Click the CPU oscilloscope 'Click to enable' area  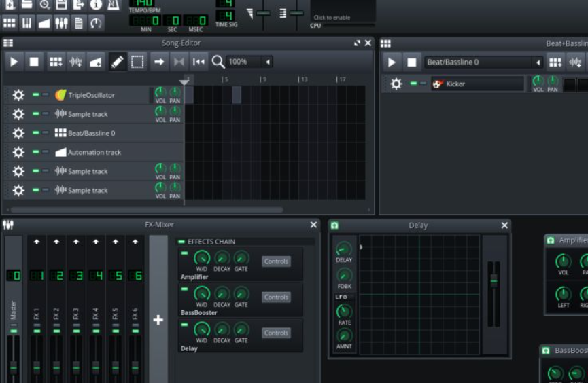(x=343, y=12)
